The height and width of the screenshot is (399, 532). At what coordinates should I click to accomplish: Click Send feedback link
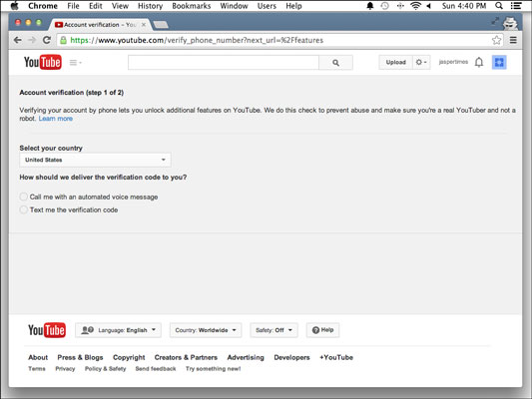click(156, 369)
